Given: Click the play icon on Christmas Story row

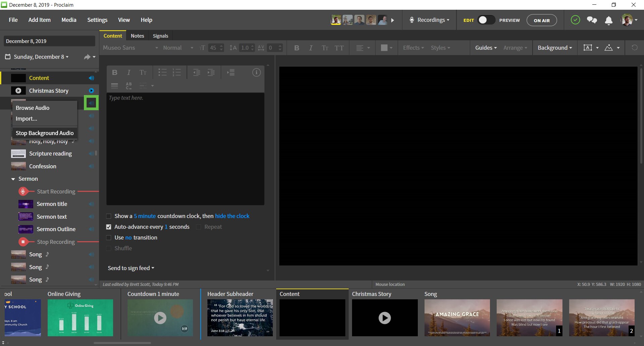Looking at the screenshot, I should 91,91.
